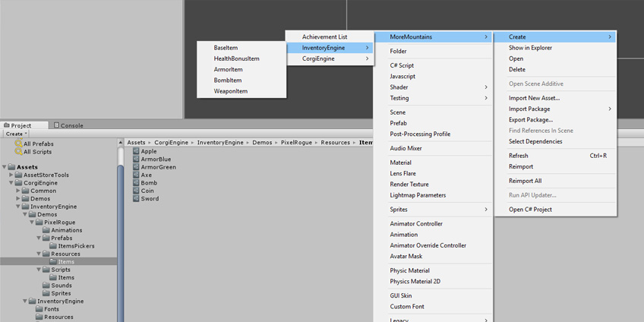Select Audio Mixer menu entry
The image size is (644, 322).
[433, 148]
